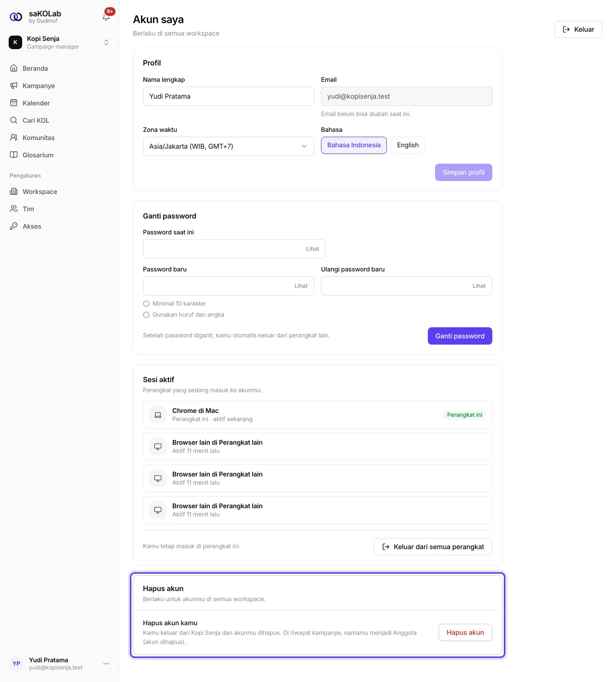The image size is (616, 682).
Task: Open the Zona waktu dropdown
Action: click(x=229, y=146)
